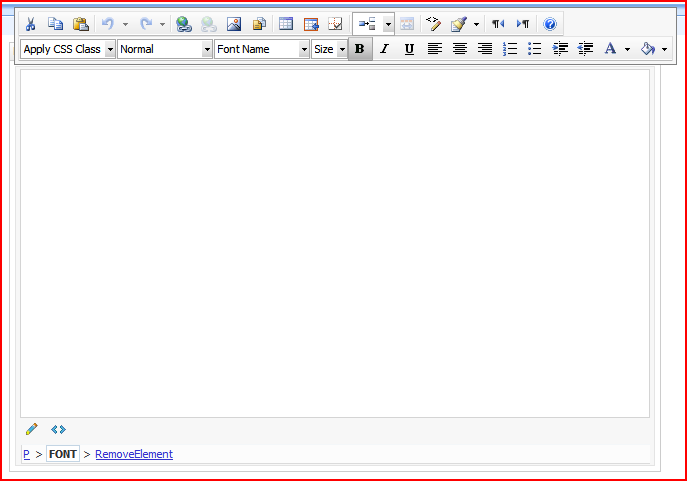Open the font Size dropdown

coord(329,49)
